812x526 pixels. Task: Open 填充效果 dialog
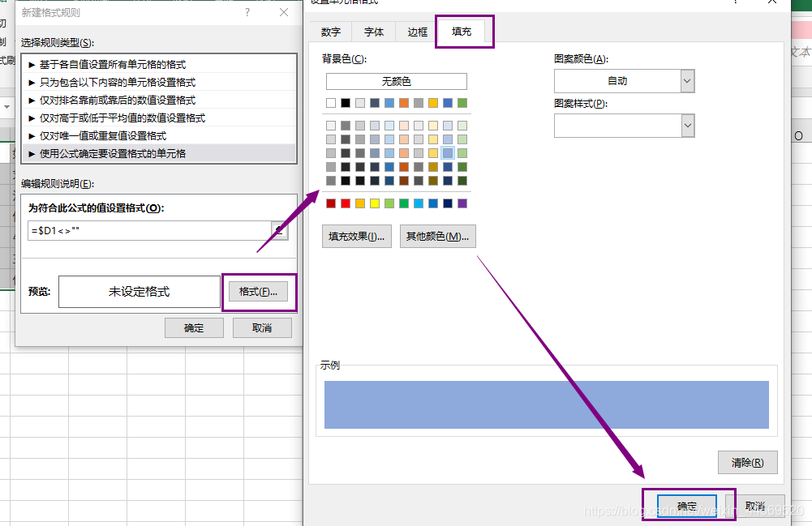click(356, 237)
